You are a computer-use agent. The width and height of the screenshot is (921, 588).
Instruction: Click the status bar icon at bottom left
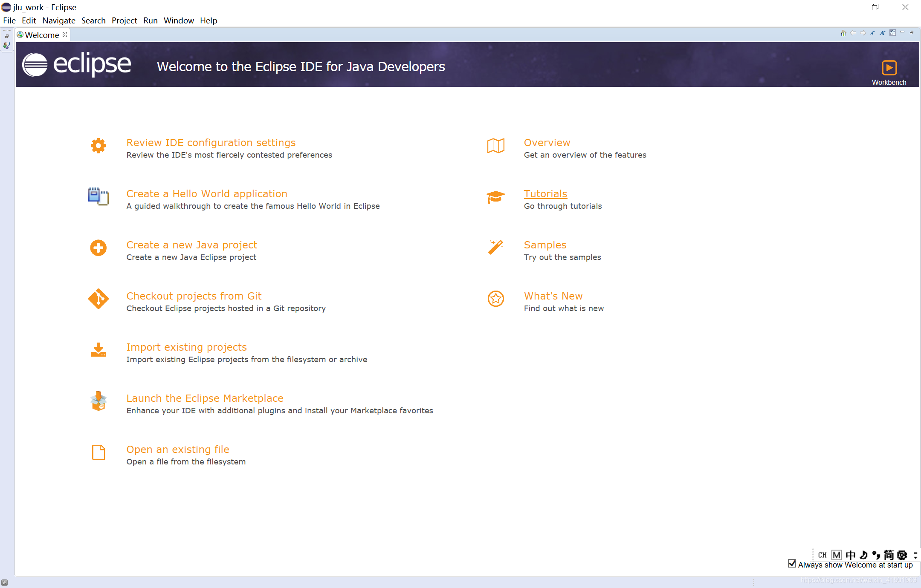(4, 582)
